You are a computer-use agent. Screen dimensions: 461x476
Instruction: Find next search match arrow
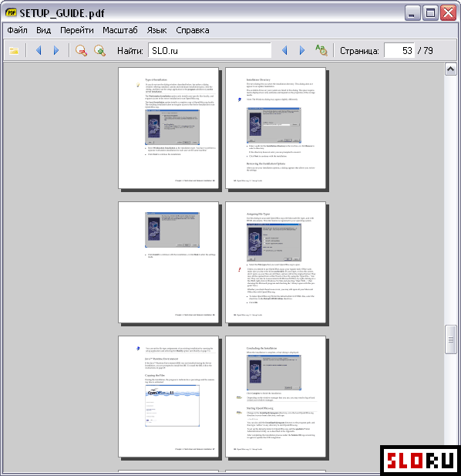[x=302, y=50]
